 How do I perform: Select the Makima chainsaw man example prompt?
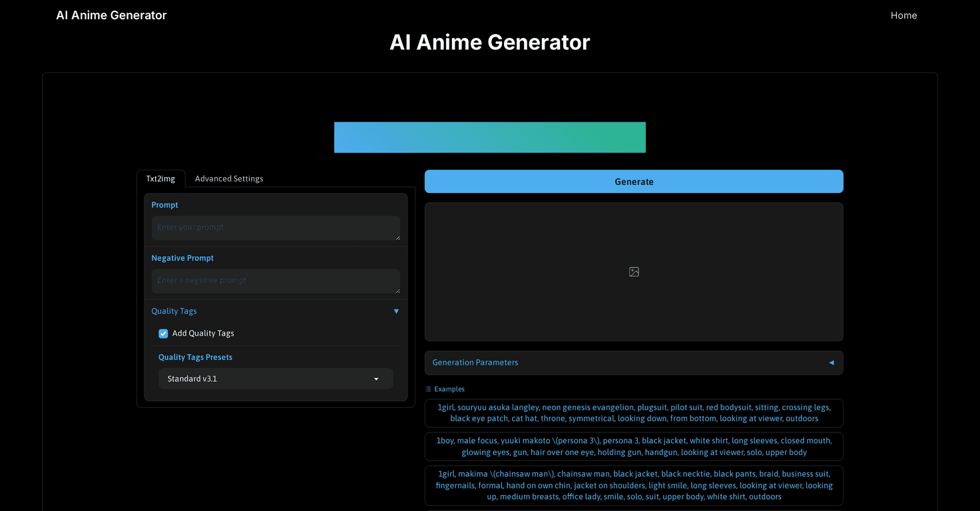pyautogui.click(x=633, y=485)
